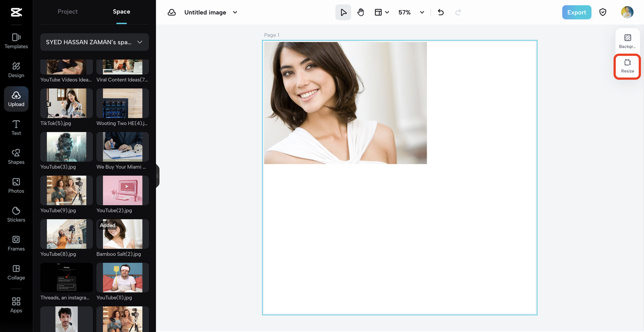Click the TikTok(5).jpg file name
The height and width of the screenshot is (332, 644).
(56, 123)
